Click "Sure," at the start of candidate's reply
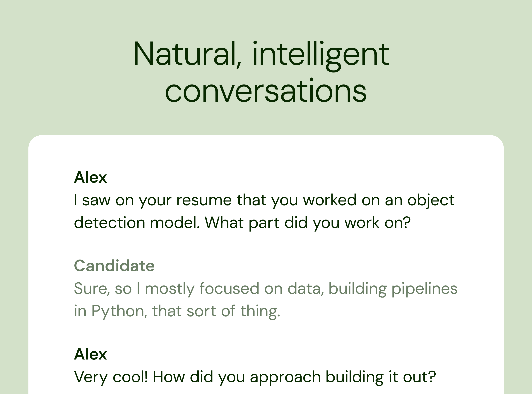 pos(92,289)
